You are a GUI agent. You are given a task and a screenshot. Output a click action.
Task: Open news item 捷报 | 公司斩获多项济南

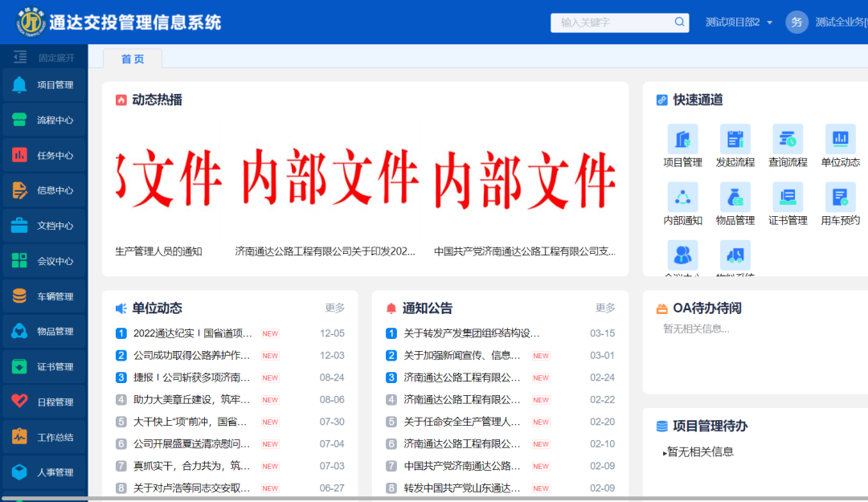tap(191, 378)
